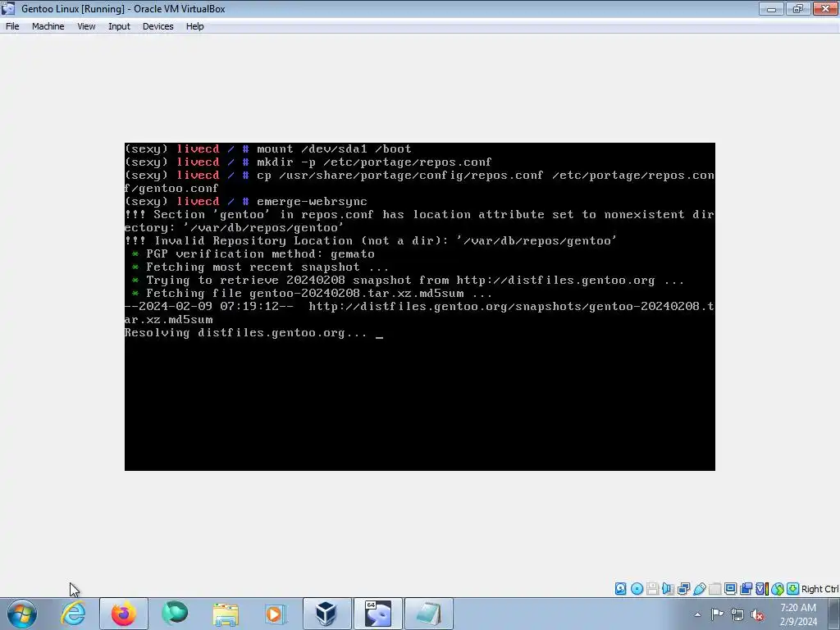This screenshot has height=630, width=840.
Task: Open Windows Explorer folder in taskbar
Action: click(x=226, y=614)
